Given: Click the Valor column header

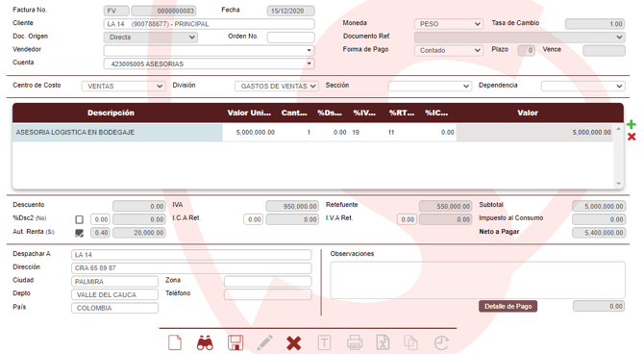Looking at the screenshot, I should (528, 113).
